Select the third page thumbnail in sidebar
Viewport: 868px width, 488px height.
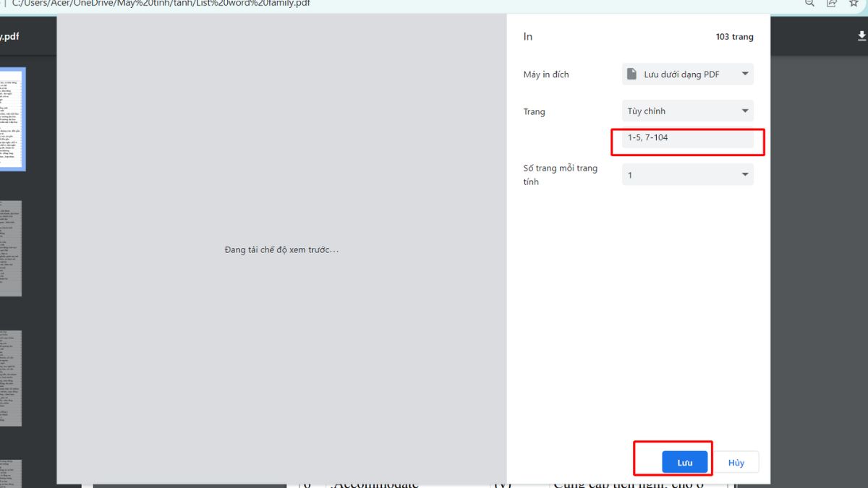(x=10, y=378)
